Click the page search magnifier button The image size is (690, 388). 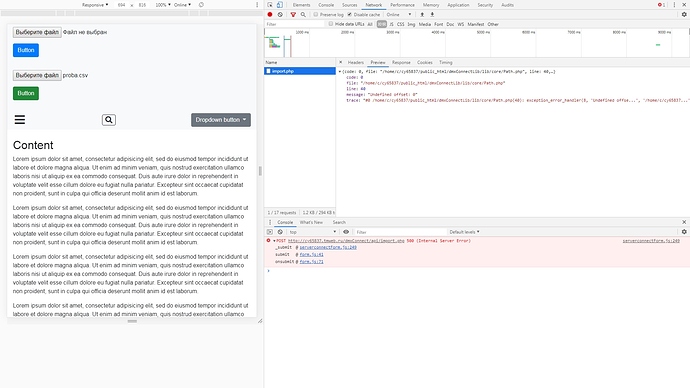pos(109,120)
